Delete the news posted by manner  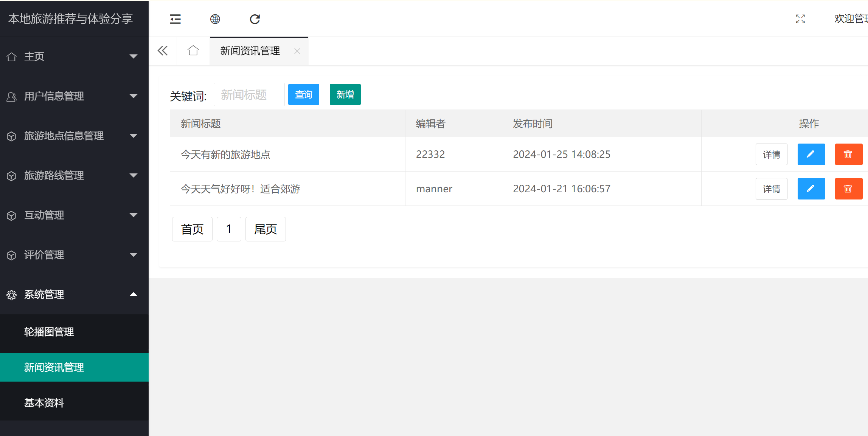(849, 189)
